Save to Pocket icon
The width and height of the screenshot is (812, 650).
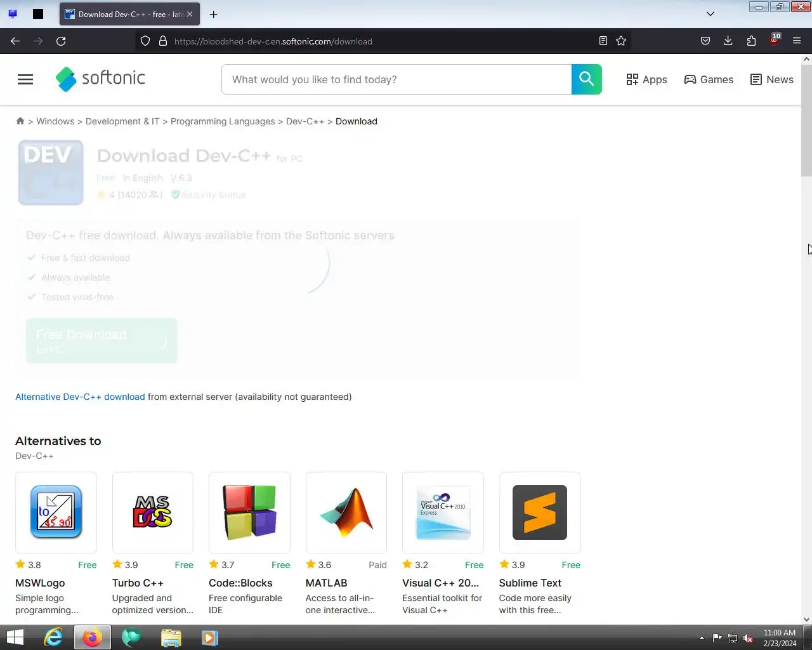click(x=705, y=41)
